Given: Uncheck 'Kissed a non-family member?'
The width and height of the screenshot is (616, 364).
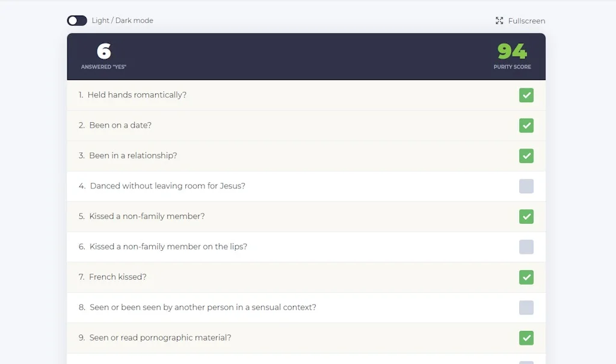Looking at the screenshot, I should click(526, 217).
